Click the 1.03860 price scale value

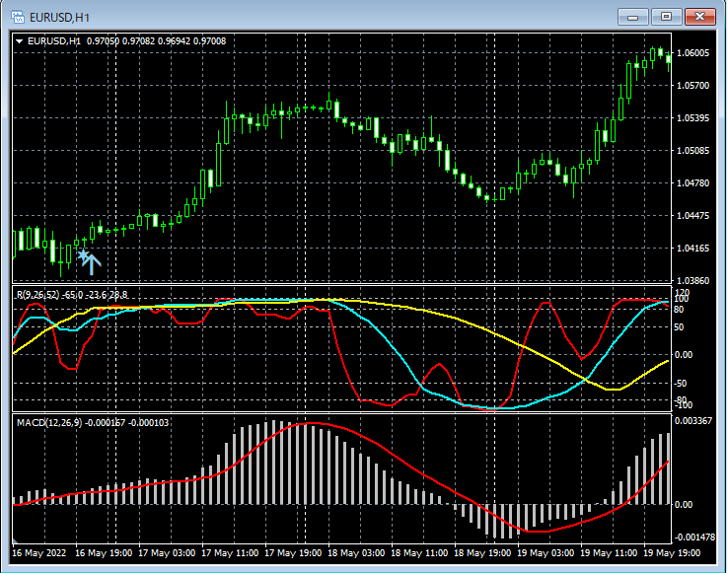pos(693,280)
